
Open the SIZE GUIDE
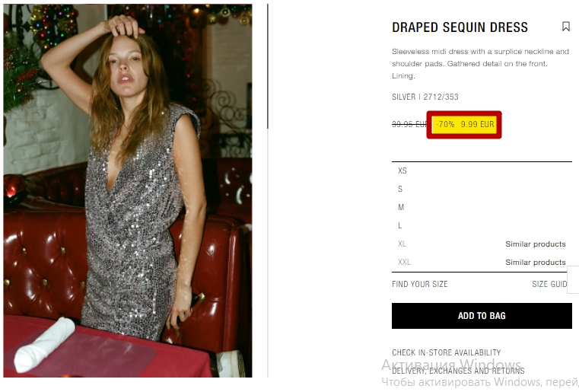549,284
